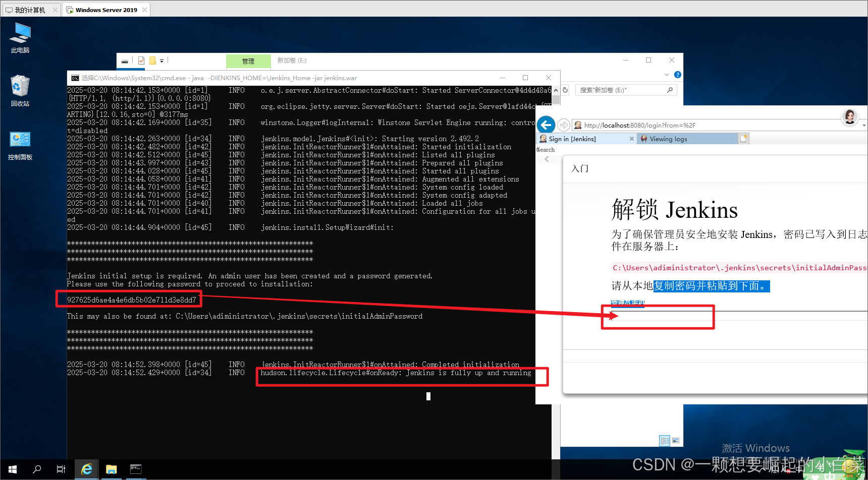Open the address bar dropdown arrow
This screenshot has height=480, width=868.
[x=864, y=125]
